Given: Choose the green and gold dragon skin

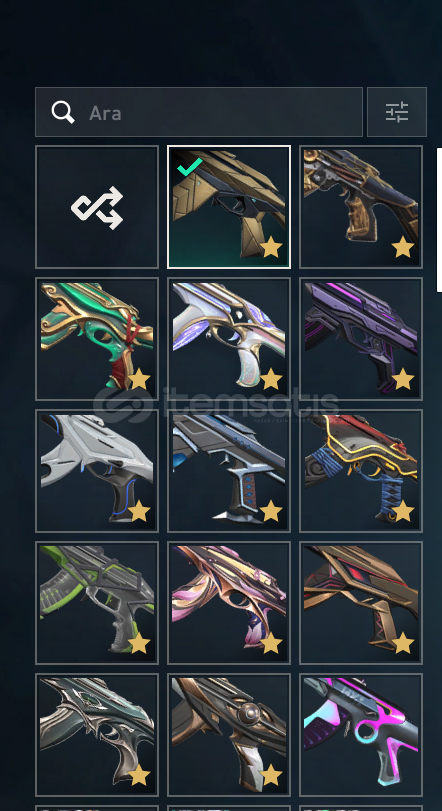Looking at the screenshot, I should pyautogui.click(x=97, y=339).
